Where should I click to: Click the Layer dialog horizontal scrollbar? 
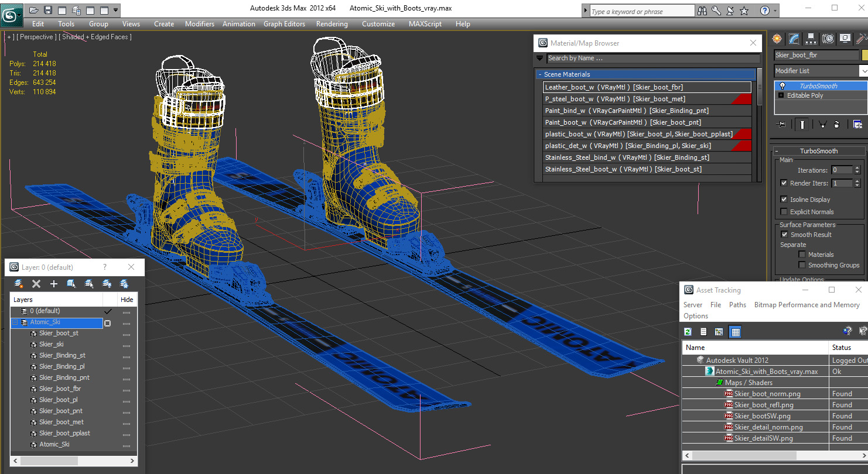pyautogui.click(x=49, y=461)
